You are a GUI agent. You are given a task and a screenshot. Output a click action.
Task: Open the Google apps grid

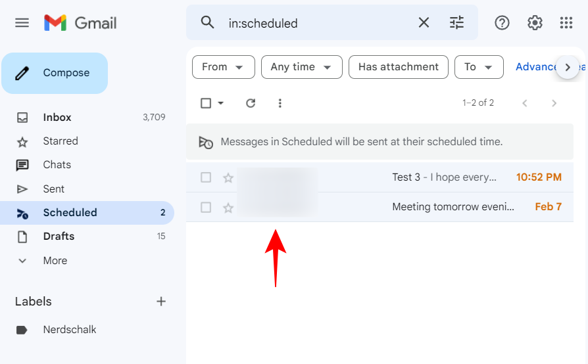point(566,23)
